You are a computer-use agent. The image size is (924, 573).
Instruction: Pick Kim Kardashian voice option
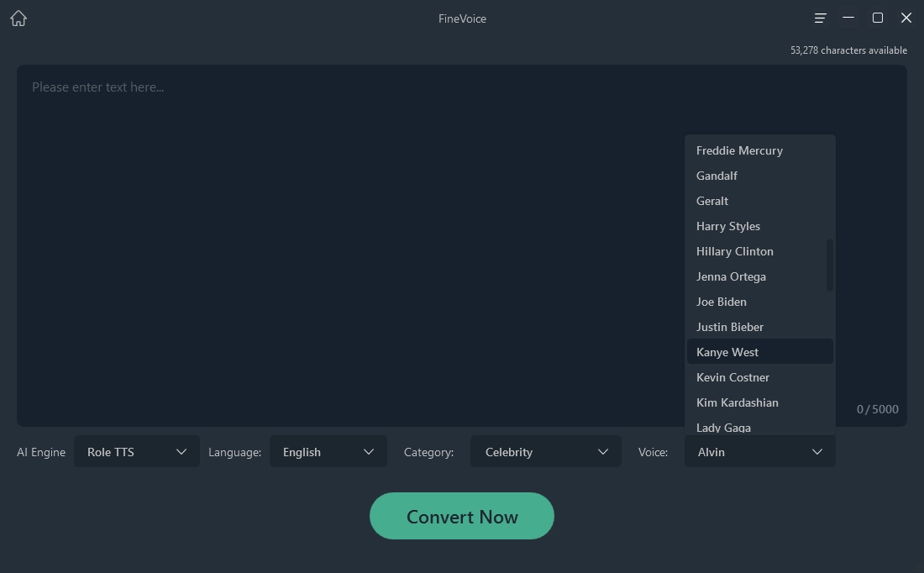760,402
